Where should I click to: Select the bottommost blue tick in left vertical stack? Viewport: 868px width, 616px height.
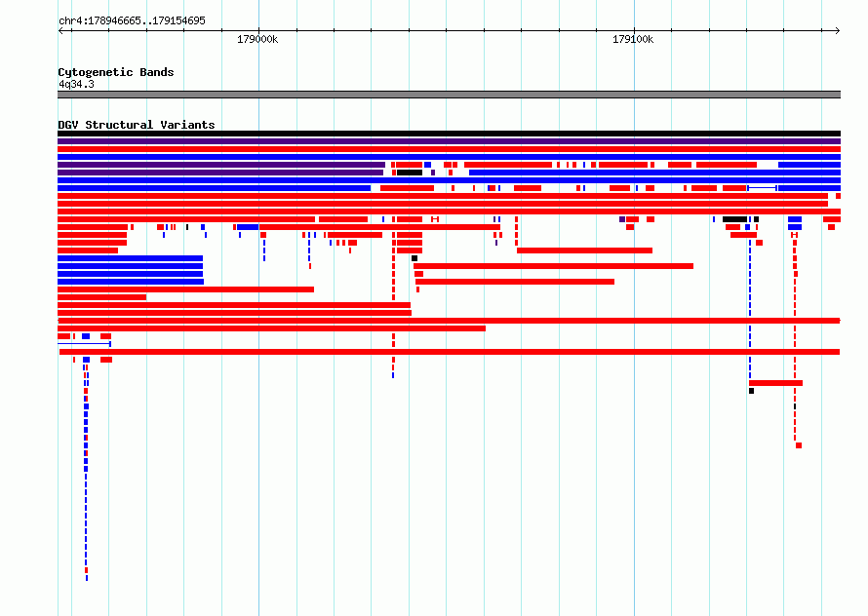click(x=87, y=578)
